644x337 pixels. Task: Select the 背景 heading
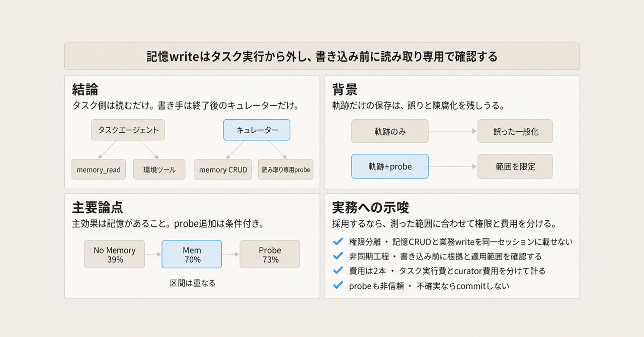coord(345,90)
